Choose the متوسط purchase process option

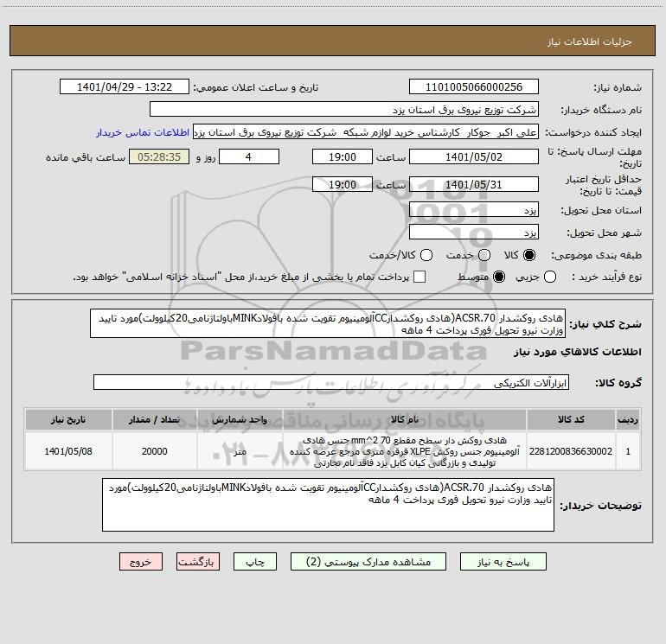(x=499, y=277)
